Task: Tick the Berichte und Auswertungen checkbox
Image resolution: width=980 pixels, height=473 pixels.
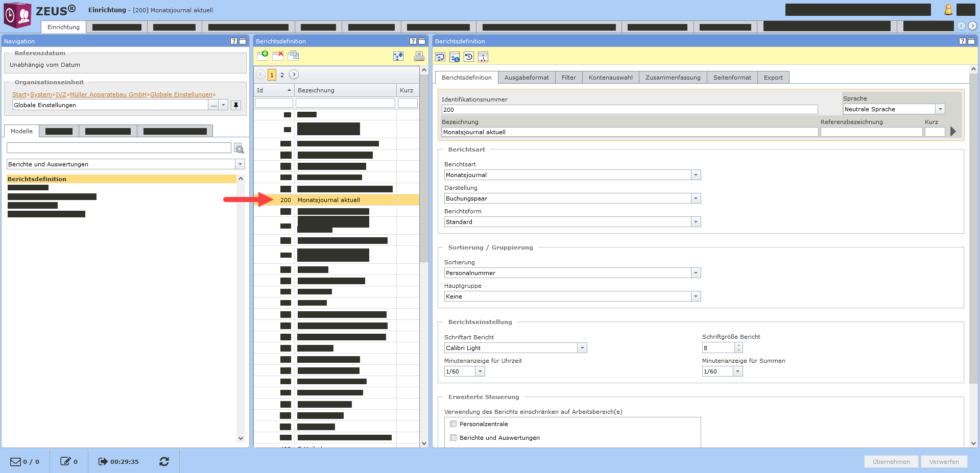Action: pos(453,438)
